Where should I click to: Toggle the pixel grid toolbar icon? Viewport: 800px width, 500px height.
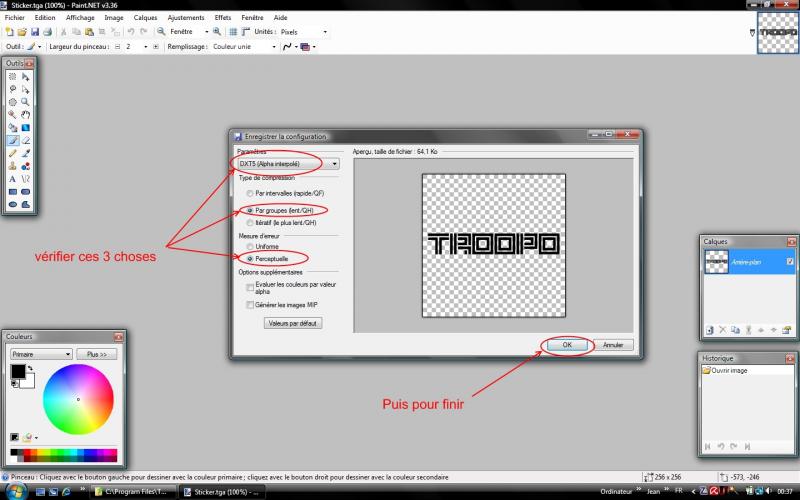tap(233, 32)
